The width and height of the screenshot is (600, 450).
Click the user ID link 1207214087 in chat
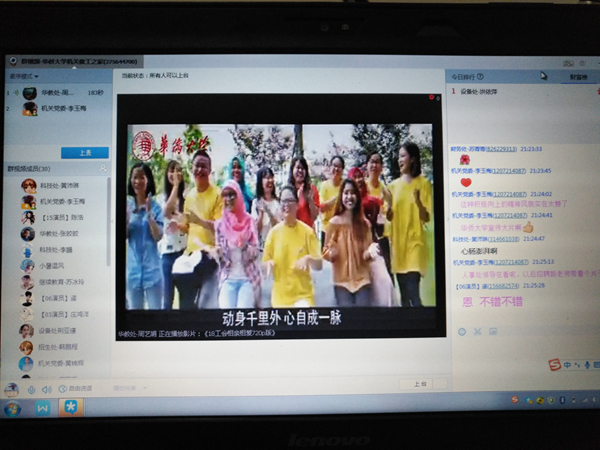click(x=511, y=170)
